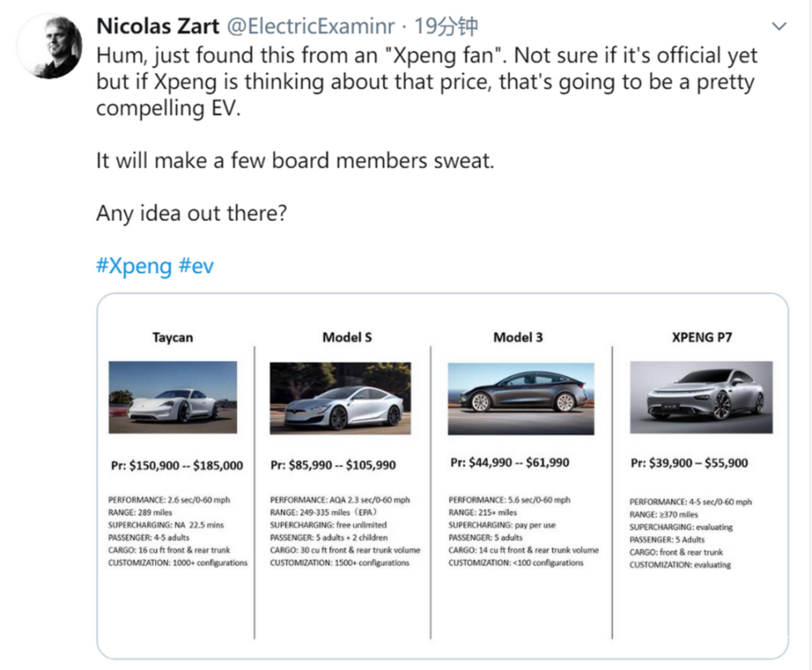Click the XPENG P7 car photo
812x670 pixels.
[x=701, y=398]
